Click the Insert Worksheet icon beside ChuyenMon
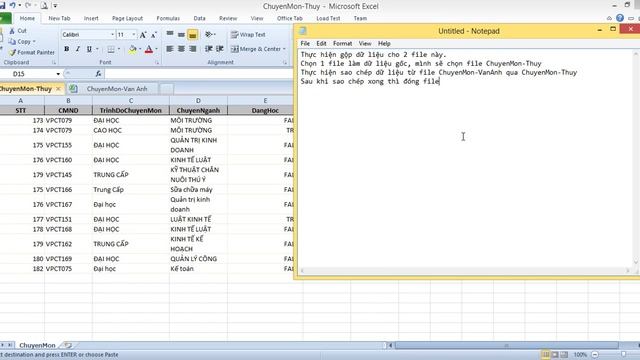Screen dimensions: 640x360 point(67,345)
